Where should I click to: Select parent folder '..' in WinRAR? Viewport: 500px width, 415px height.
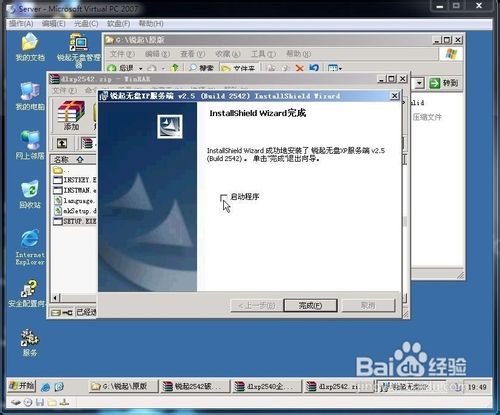coord(62,170)
